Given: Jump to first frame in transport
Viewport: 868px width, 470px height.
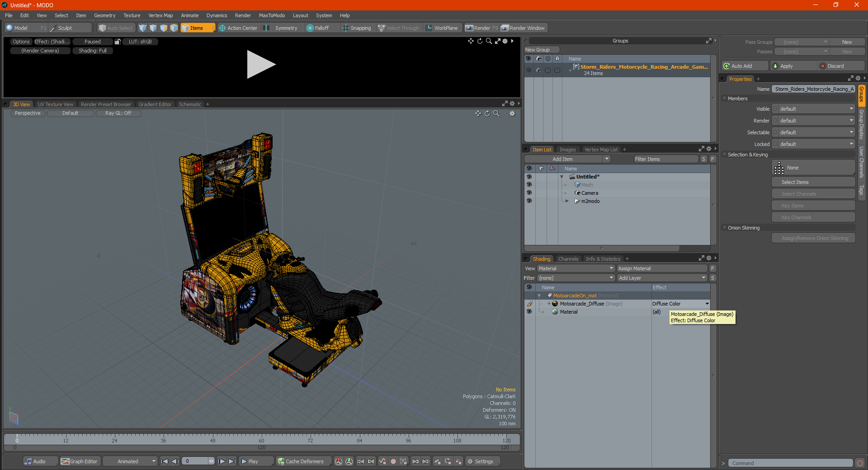Looking at the screenshot, I should pyautogui.click(x=165, y=461).
